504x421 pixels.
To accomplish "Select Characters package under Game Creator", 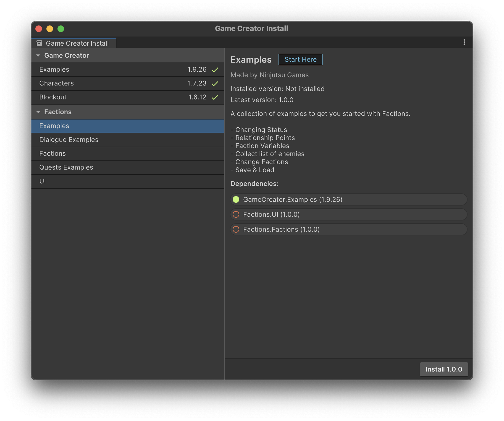I will (x=57, y=83).
